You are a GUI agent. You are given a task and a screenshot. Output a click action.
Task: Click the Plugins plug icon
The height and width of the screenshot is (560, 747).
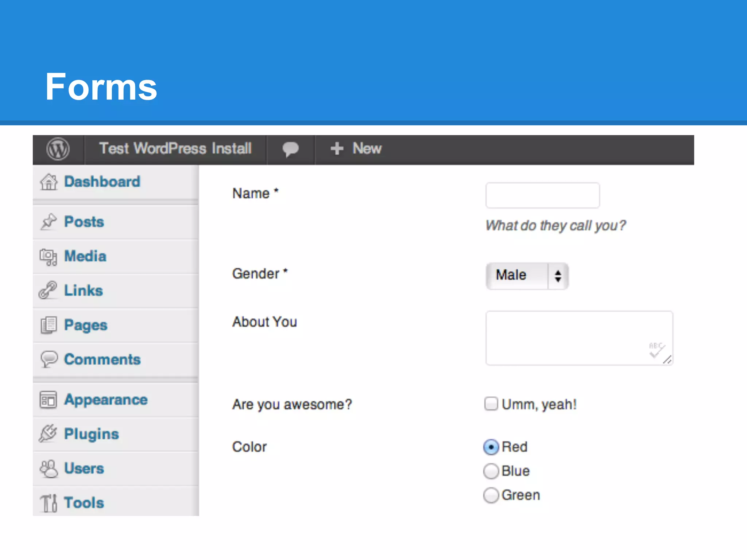coord(48,433)
